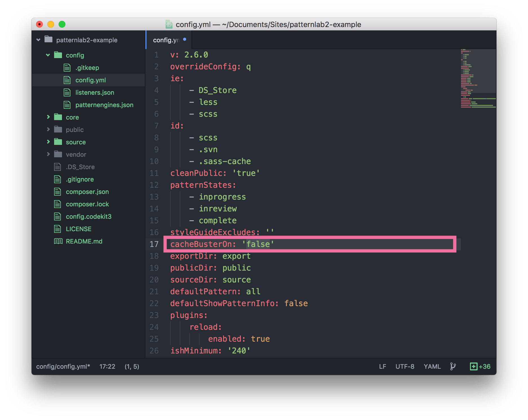Click the file icon beside config.codekit3
528x420 pixels.
pyautogui.click(x=57, y=216)
